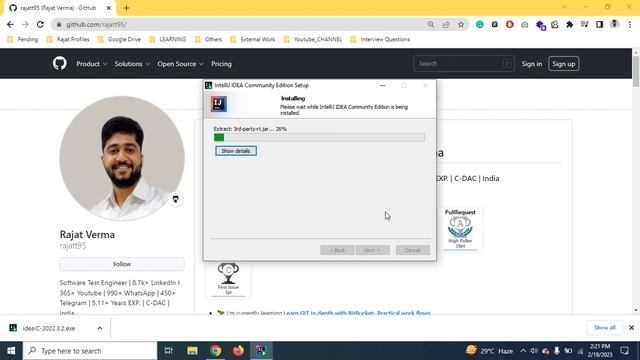
Task: Close the downloads bar
Action: 631,328
